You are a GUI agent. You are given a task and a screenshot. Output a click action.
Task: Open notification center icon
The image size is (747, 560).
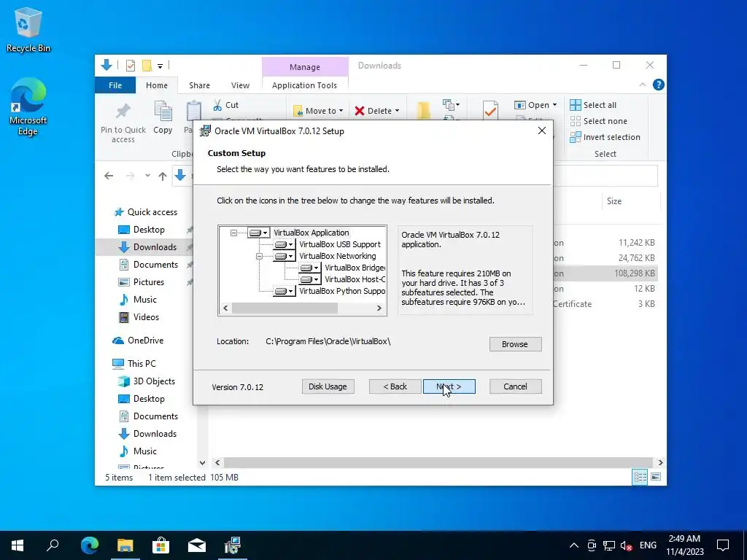pyautogui.click(x=723, y=545)
